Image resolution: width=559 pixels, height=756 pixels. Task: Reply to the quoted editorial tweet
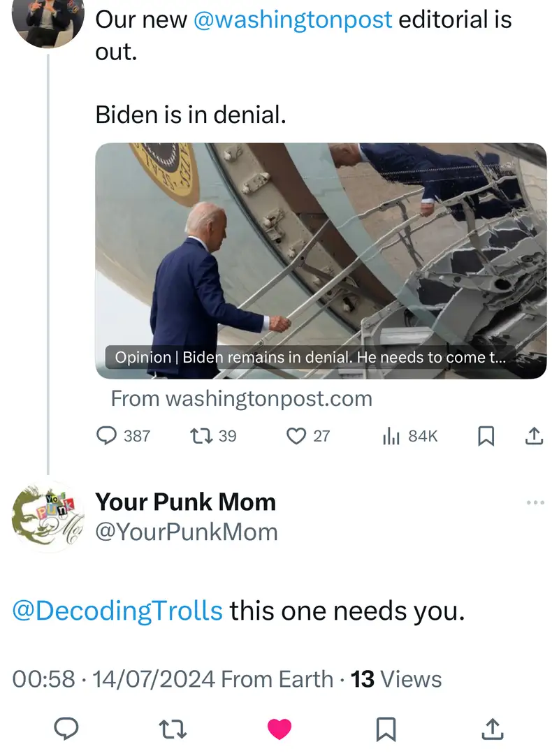pyautogui.click(x=106, y=436)
